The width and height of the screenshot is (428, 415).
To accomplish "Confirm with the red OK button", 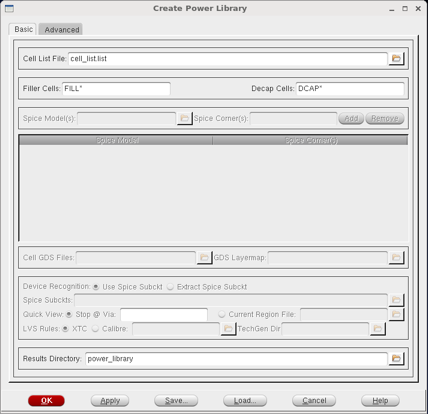I will click(46, 401).
